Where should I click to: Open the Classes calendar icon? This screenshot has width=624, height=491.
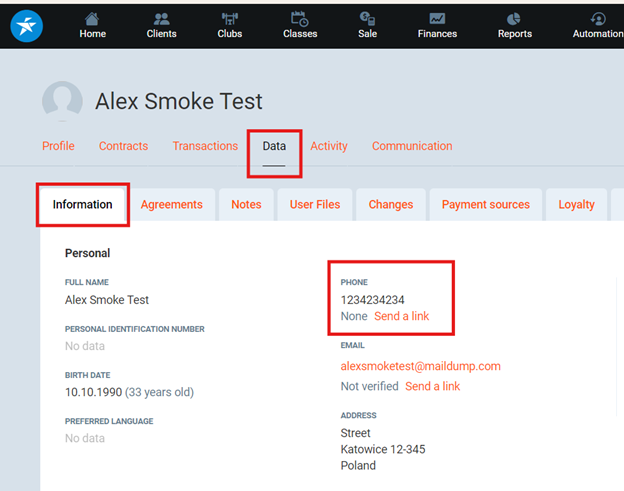[299, 19]
